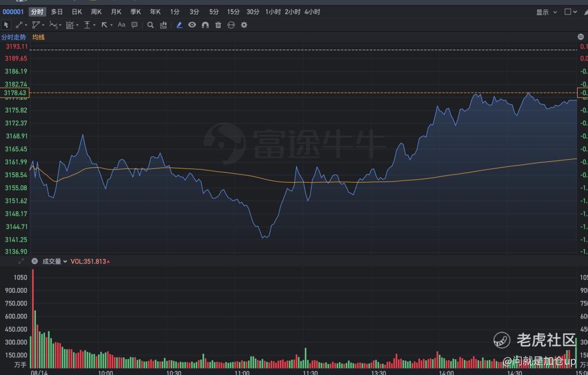Select the 1分 one-minute interval
Image resolution: width=588 pixels, height=375 pixels.
click(175, 12)
